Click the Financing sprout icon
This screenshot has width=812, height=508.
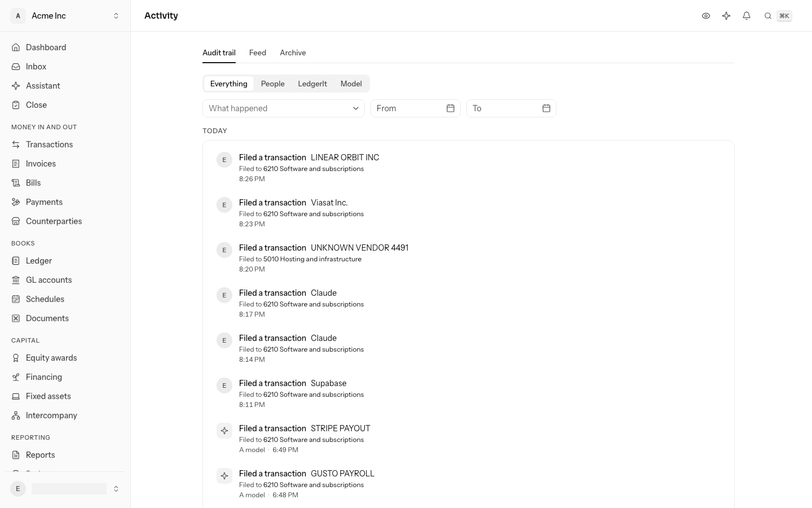16,377
